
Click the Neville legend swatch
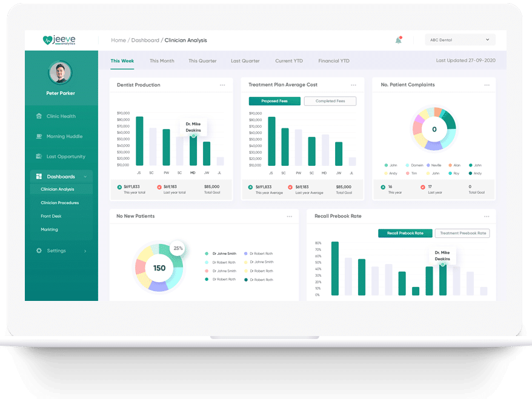(428, 165)
